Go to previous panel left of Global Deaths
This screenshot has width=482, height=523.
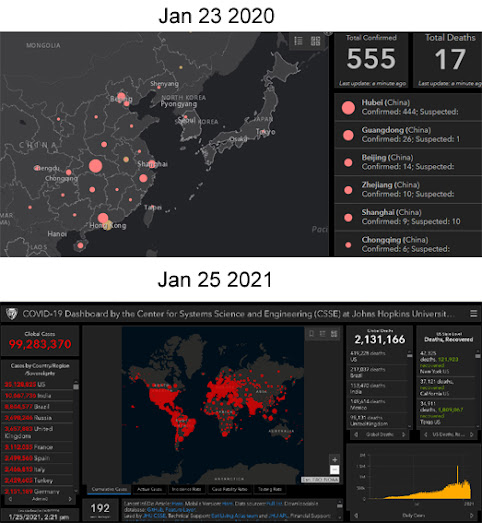tap(356, 434)
